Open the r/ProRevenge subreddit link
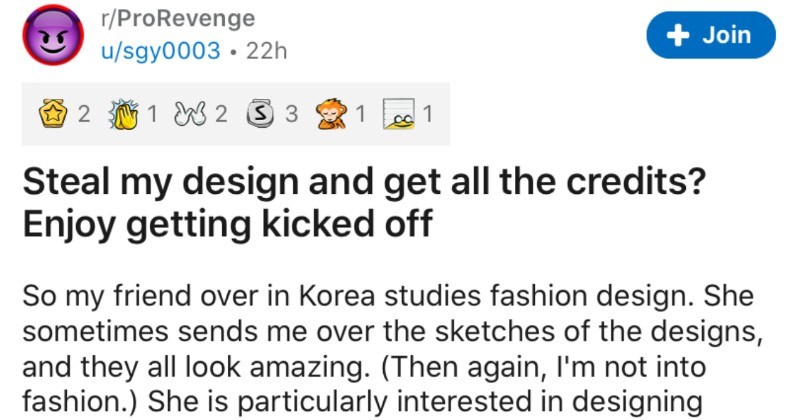Viewport: 800px width, 420px height. pos(178,19)
